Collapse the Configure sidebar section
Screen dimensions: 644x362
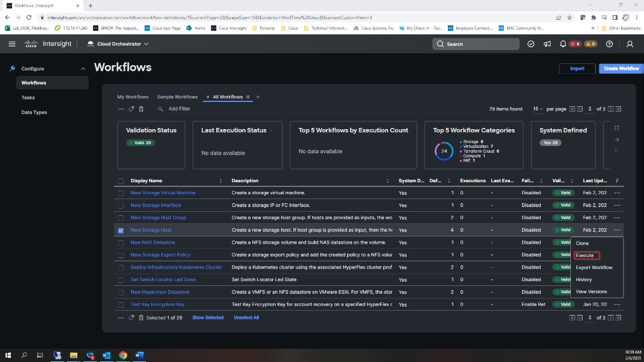pos(83,69)
